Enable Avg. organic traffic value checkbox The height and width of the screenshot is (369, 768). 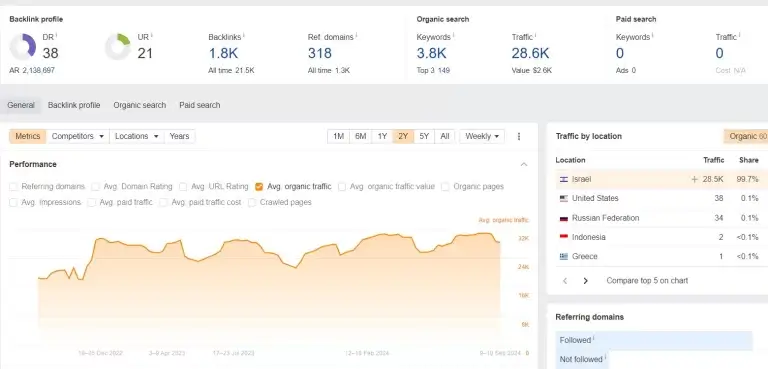[x=342, y=187]
